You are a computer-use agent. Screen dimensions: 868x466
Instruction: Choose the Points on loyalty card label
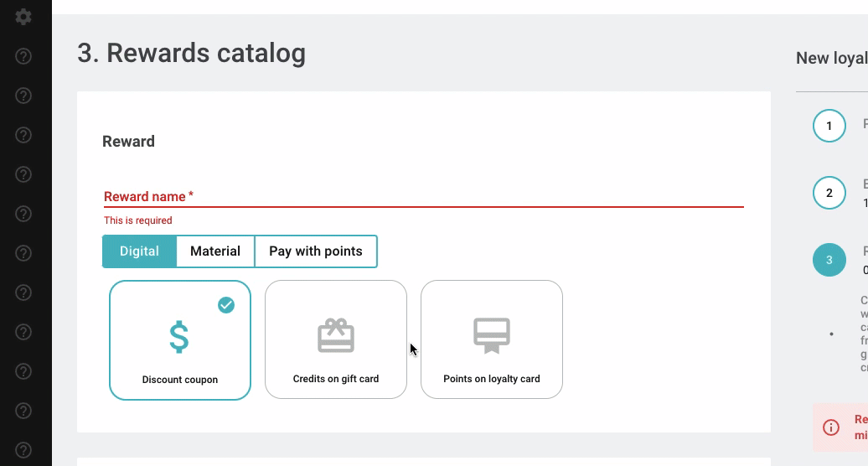(x=492, y=379)
